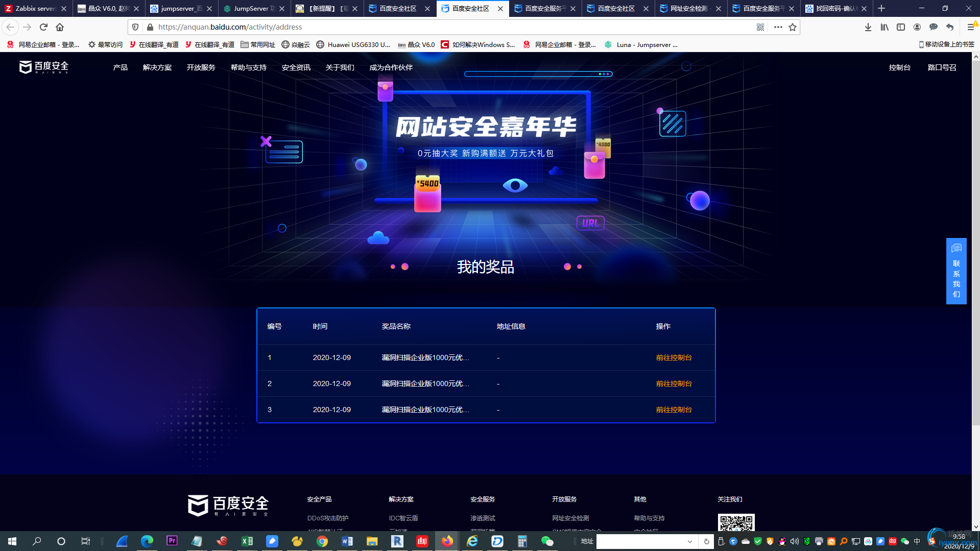Click 前往控制台 for prize 1
This screenshot has width=980, height=551.
(674, 357)
